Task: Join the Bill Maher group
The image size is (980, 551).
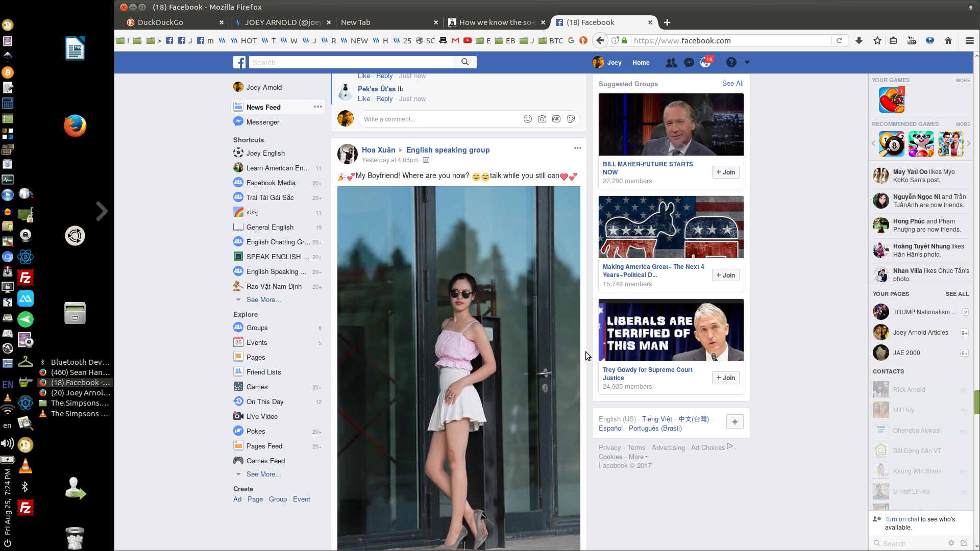Action: 725,172
